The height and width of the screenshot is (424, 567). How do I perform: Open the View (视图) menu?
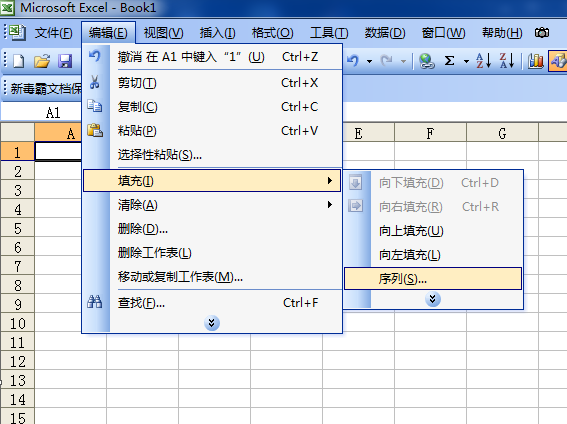point(163,33)
